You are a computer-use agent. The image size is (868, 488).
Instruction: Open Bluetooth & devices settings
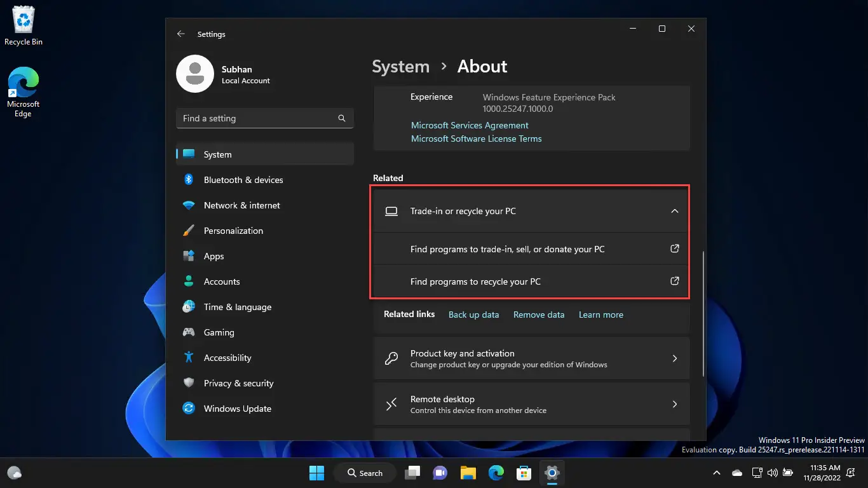click(x=264, y=180)
